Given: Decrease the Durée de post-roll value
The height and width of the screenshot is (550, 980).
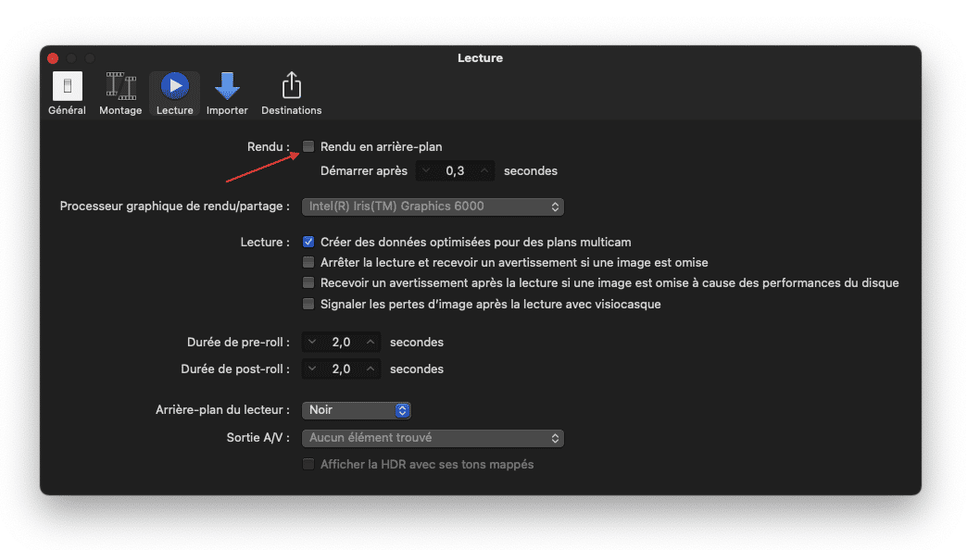Looking at the screenshot, I should tap(312, 369).
